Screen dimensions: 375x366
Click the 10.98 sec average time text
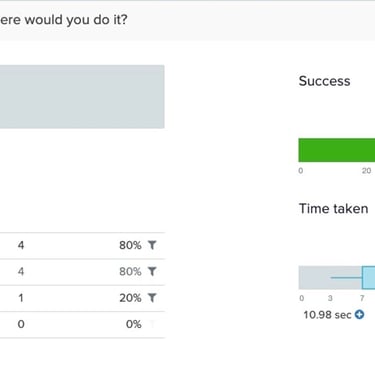[x=327, y=315]
